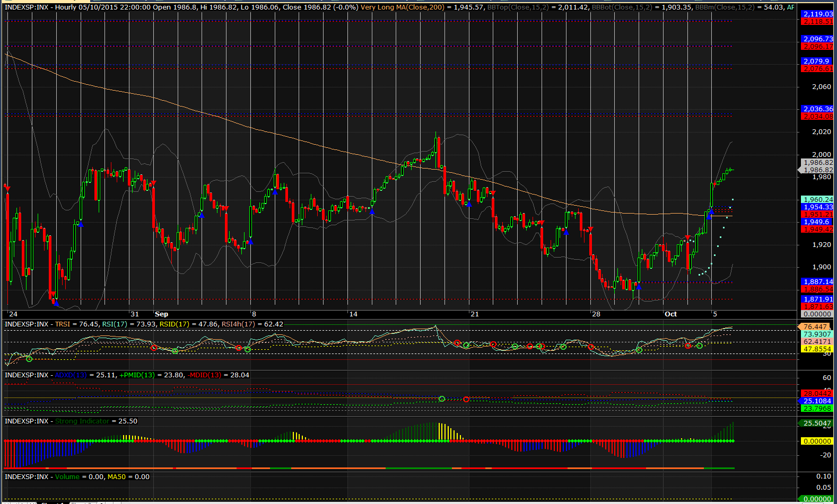Click the green 0.00000 volume value label

pos(817,499)
